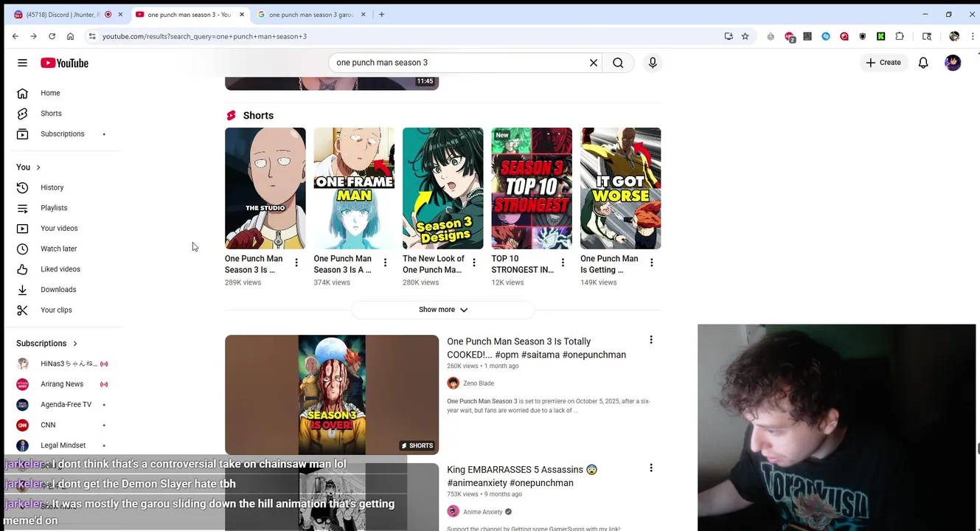Open 'One Punch Man Season 3 Is Totally COOKED' title

(x=536, y=348)
